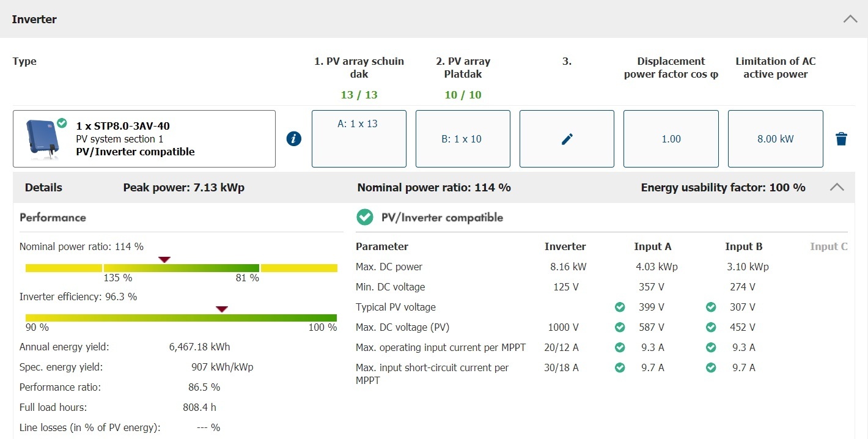
Task: Click Input A short-circuit current check icon
Action: [x=620, y=367]
